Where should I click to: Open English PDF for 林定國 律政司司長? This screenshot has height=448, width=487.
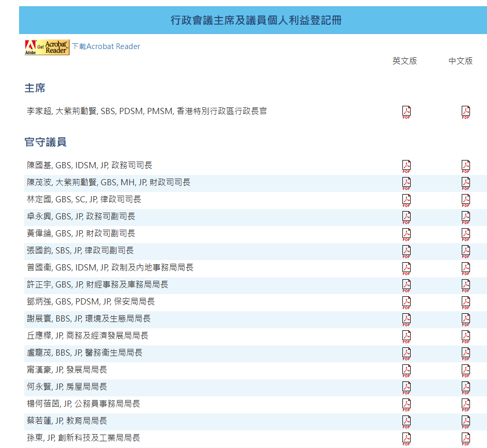click(x=407, y=200)
